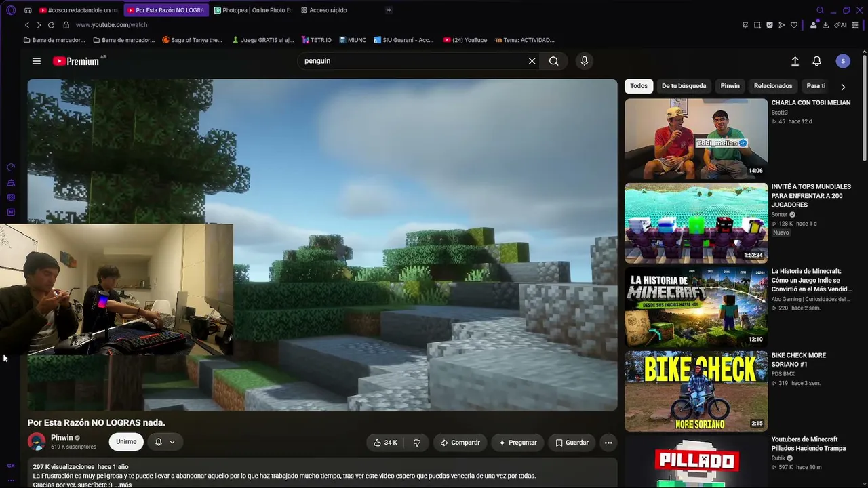Start voice search with microphone

pos(585,61)
